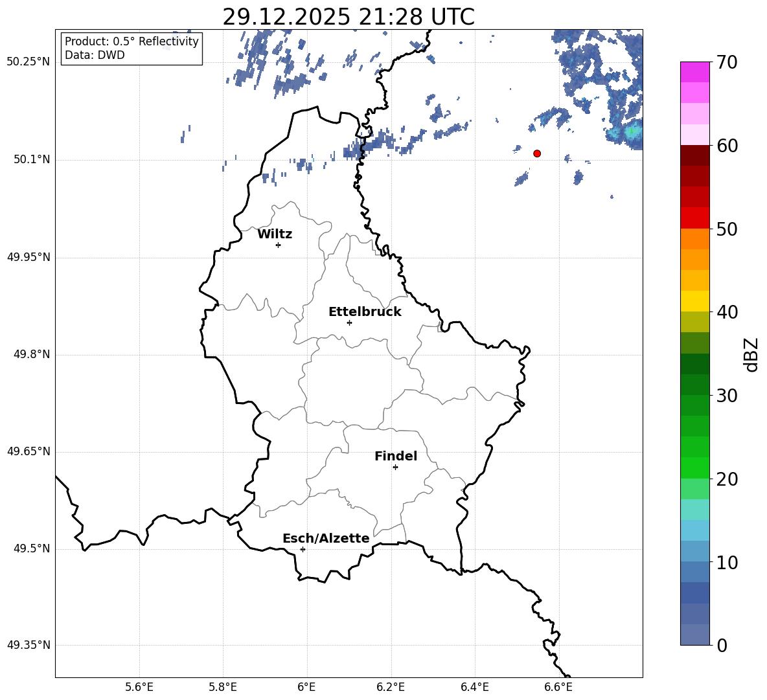767x700 pixels.
Task: Click the dBZ colorbar label
Action: point(751,354)
